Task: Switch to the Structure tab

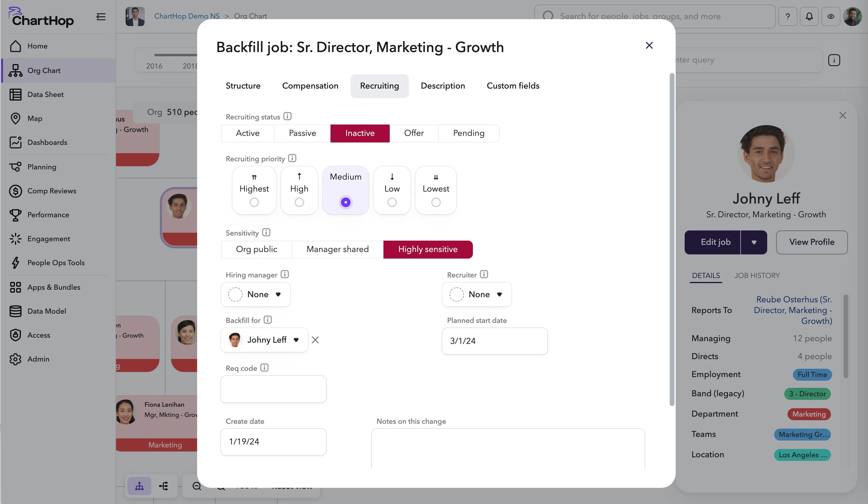Action: [243, 86]
